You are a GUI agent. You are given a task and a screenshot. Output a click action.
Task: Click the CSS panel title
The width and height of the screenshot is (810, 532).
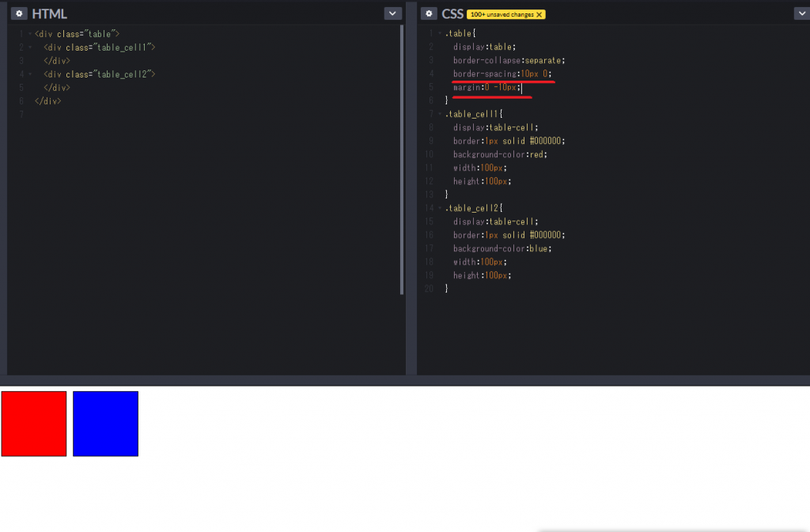point(452,14)
